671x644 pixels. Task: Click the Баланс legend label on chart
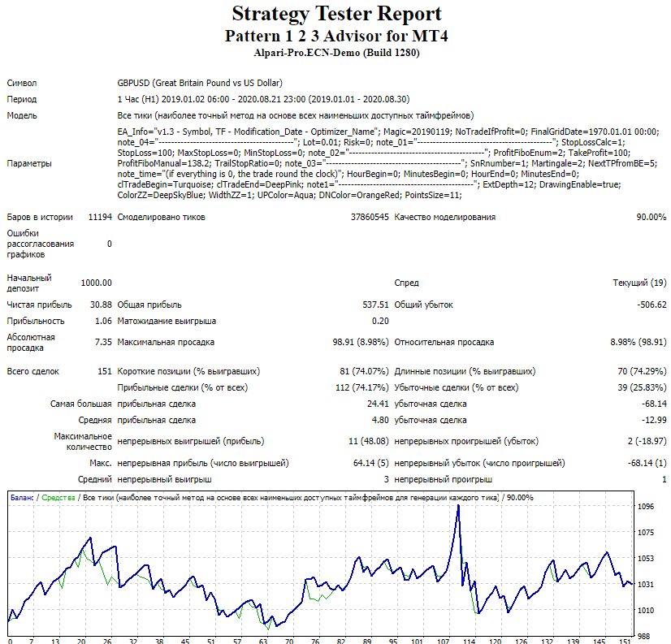tap(23, 497)
